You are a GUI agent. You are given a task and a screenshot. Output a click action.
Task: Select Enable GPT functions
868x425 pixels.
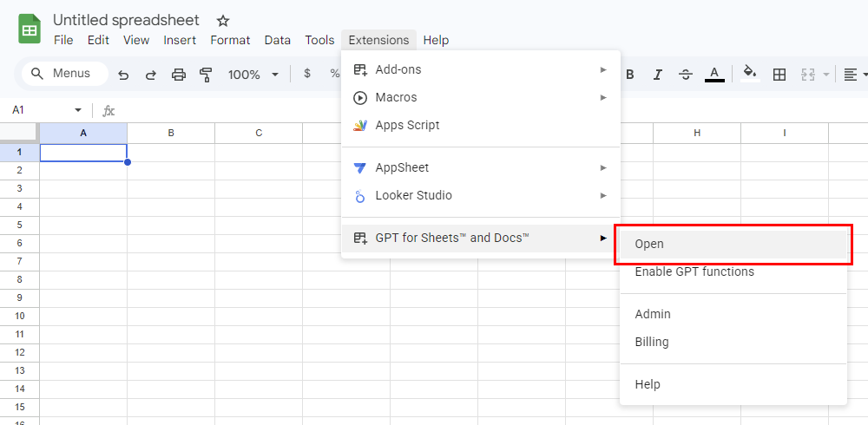pos(733,271)
